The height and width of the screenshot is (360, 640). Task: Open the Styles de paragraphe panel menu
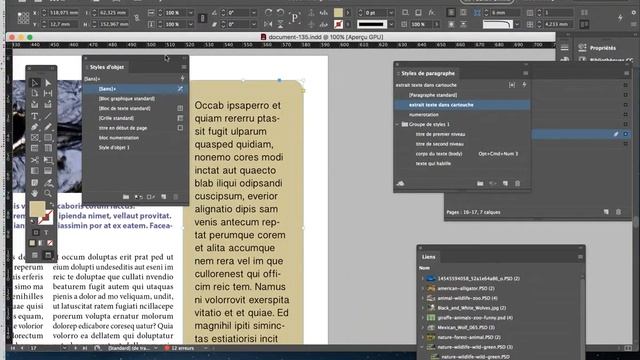(x=525, y=73)
